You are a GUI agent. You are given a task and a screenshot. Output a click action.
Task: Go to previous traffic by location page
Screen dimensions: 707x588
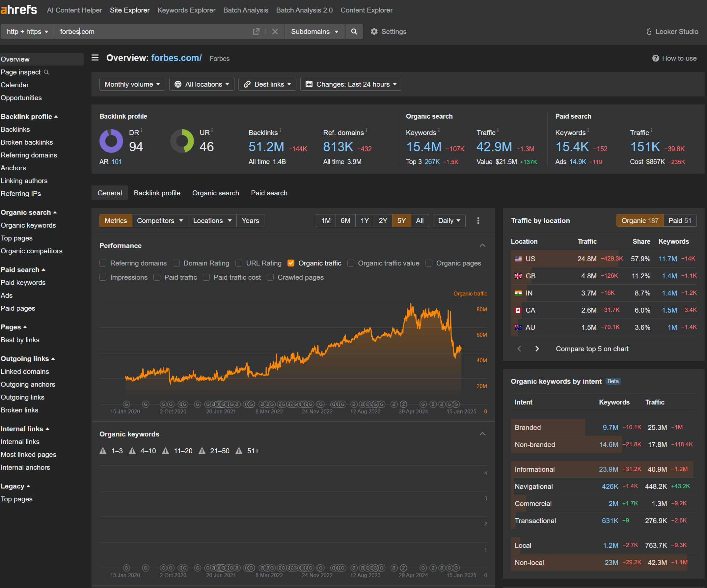point(519,349)
